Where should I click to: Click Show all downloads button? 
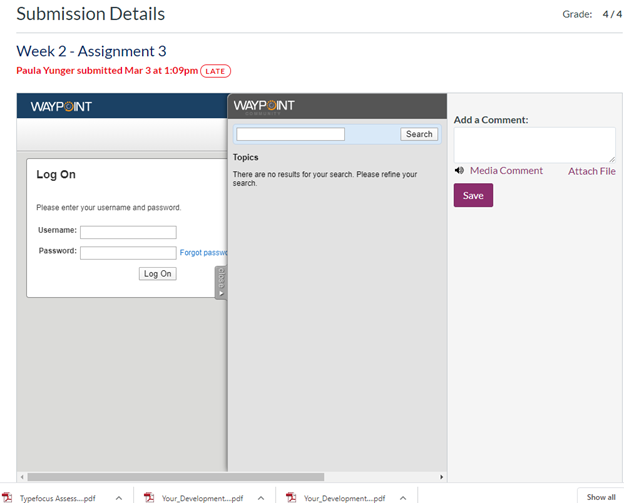click(x=600, y=497)
